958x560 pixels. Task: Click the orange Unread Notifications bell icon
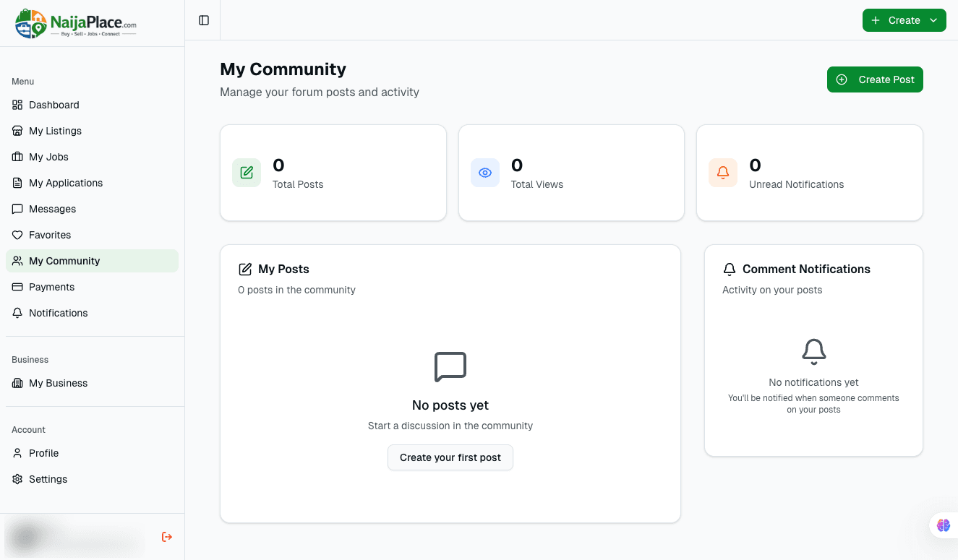[x=723, y=173]
